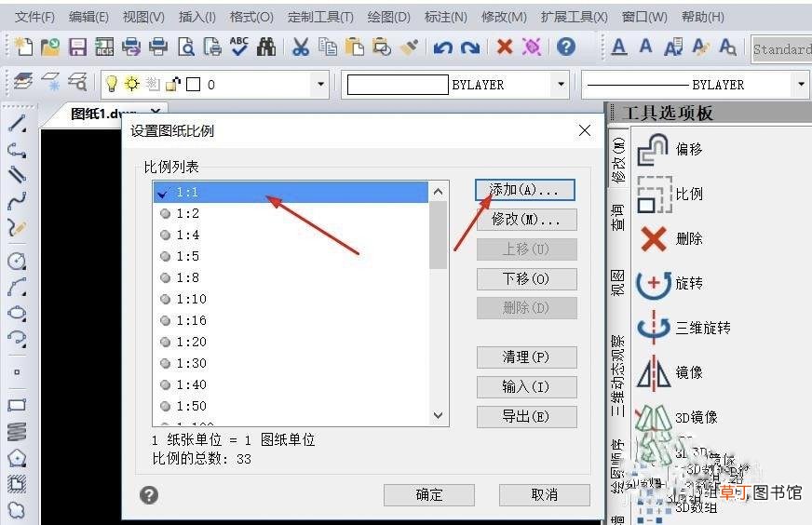Viewport: 812px width, 525px height.
Task: Click the Print preview icon
Action: 186,47
